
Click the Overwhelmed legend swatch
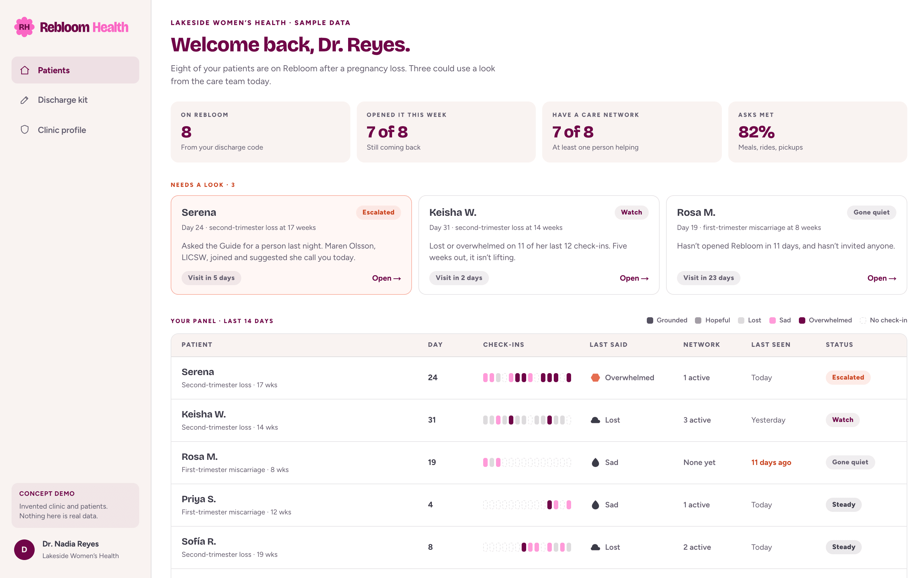[802, 320]
